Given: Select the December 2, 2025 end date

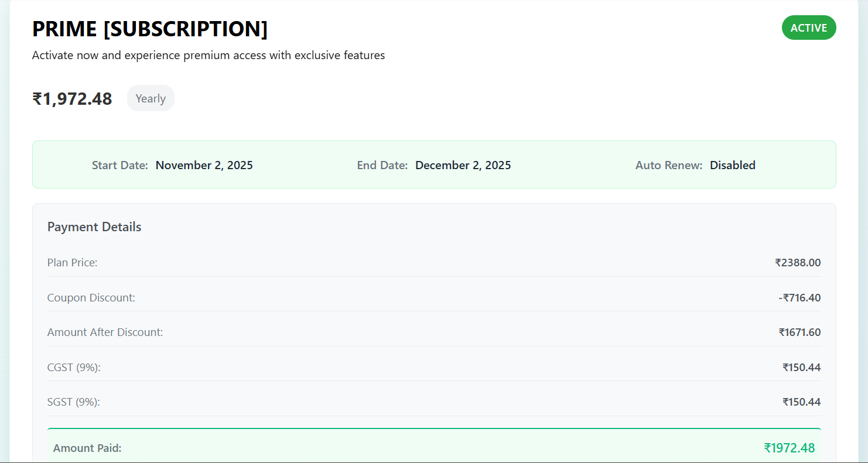Looking at the screenshot, I should [463, 165].
